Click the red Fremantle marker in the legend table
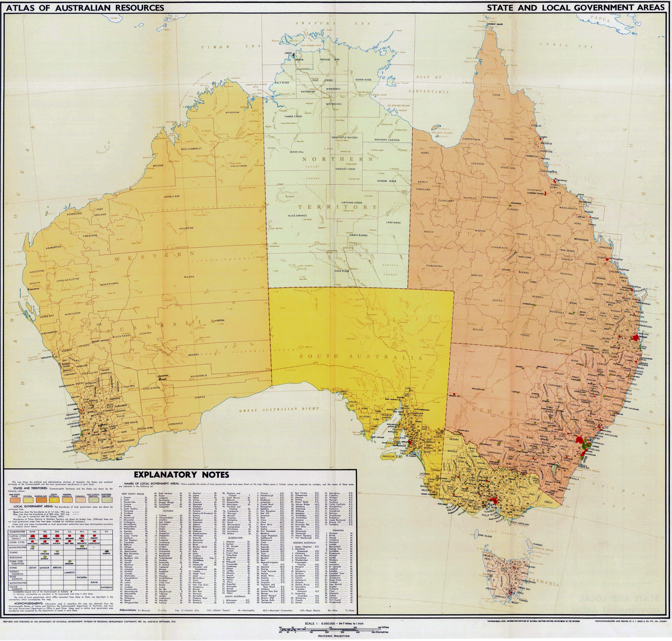This screenshot has height=641, width=672. point(82,541)
